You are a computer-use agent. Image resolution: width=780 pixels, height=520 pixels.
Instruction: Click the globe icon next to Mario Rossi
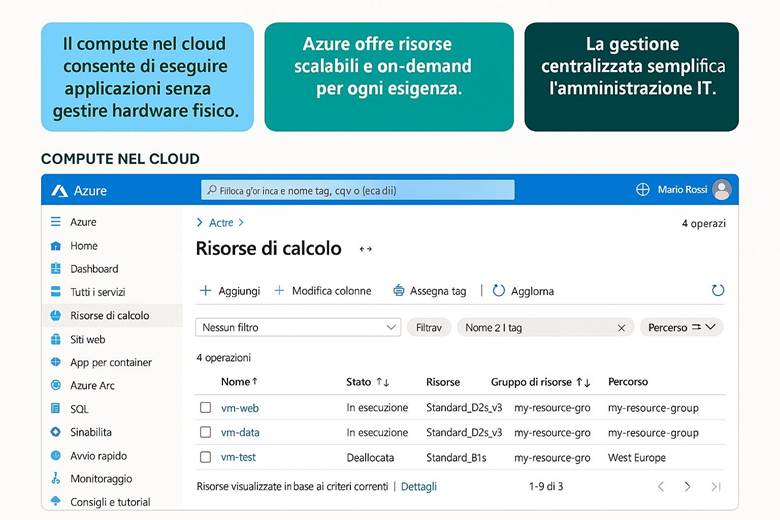point(643,190)
